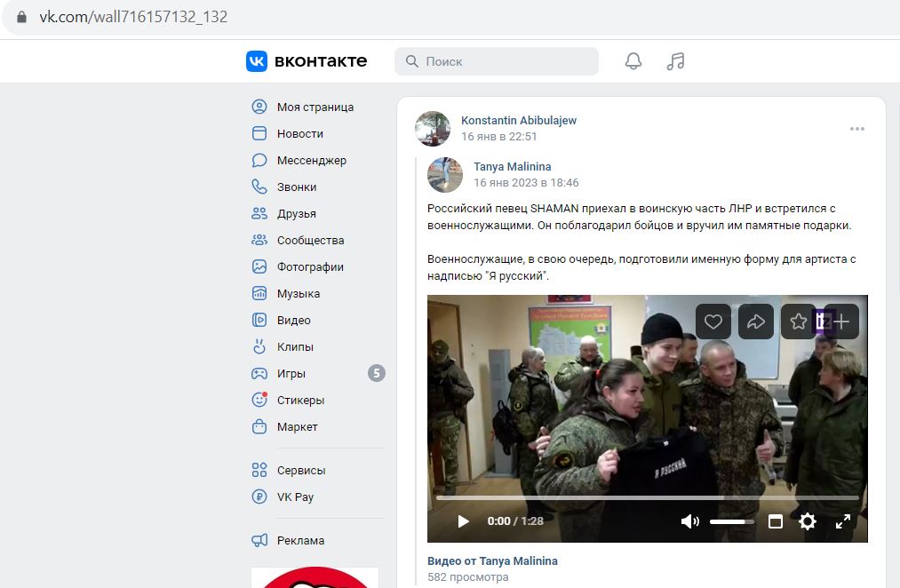Add the video with the plus icon
Image resolution: width=900 pixels, height=588 pixels.
click(841, 322)
